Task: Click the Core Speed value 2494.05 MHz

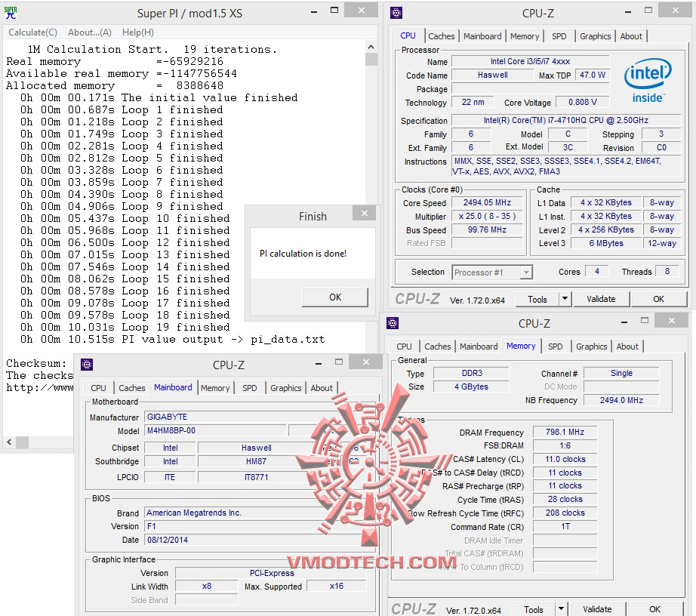Action: [487, 203]
